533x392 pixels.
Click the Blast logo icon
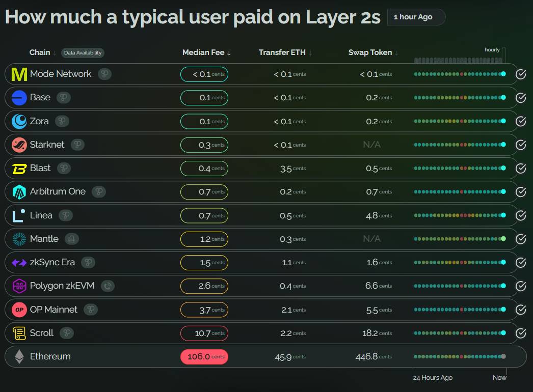point(19,169)
